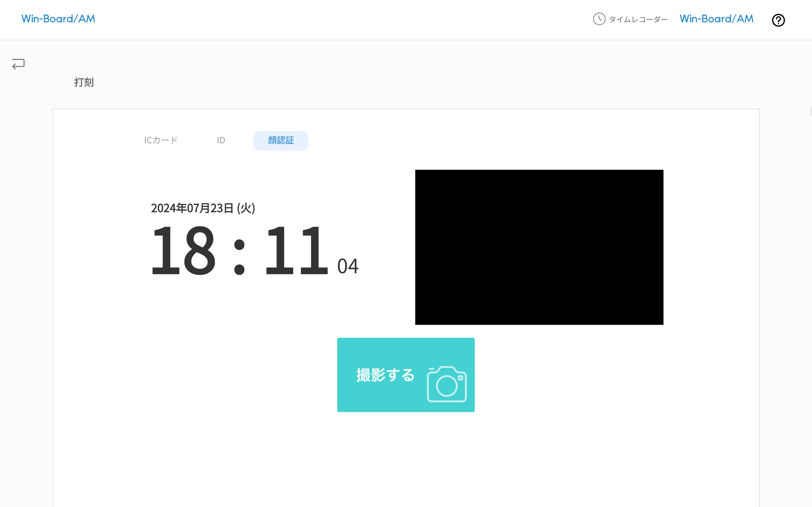The width and height of the screenshot is (812, 507).
Task: Click the Win-Board/AM logo top left
Action: pos(58,19)
